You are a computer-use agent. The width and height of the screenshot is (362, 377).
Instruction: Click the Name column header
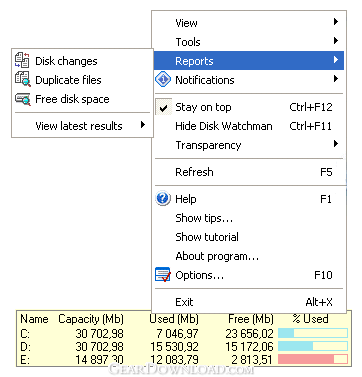point(34,319)
